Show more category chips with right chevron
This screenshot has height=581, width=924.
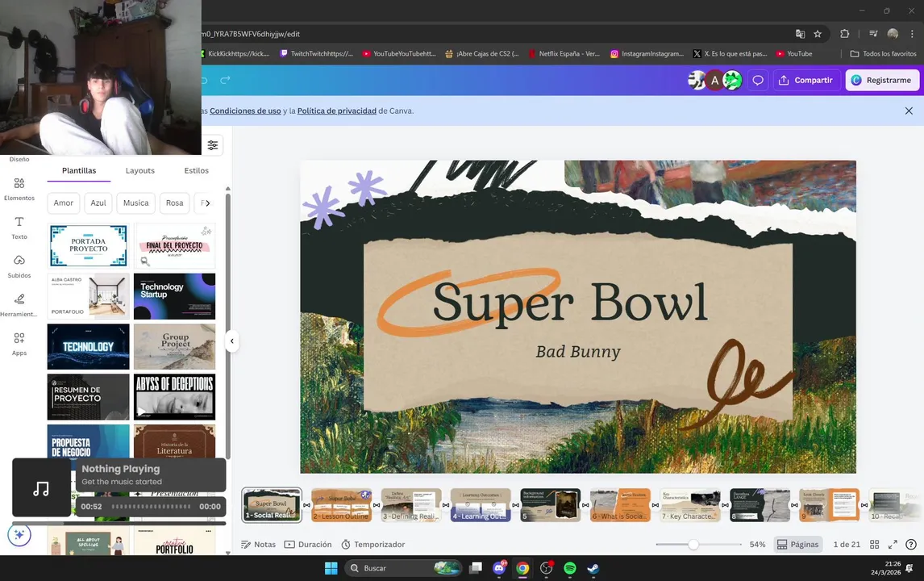[207, 203]
